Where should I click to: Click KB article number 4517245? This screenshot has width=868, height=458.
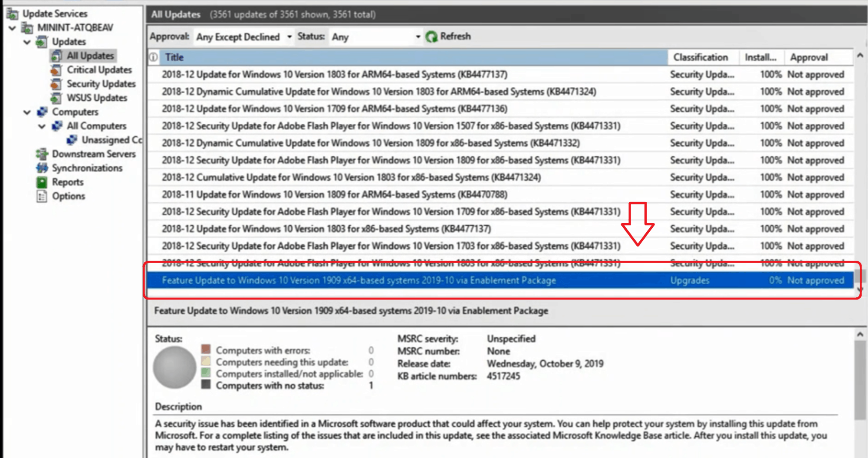[x=503, y=376]
